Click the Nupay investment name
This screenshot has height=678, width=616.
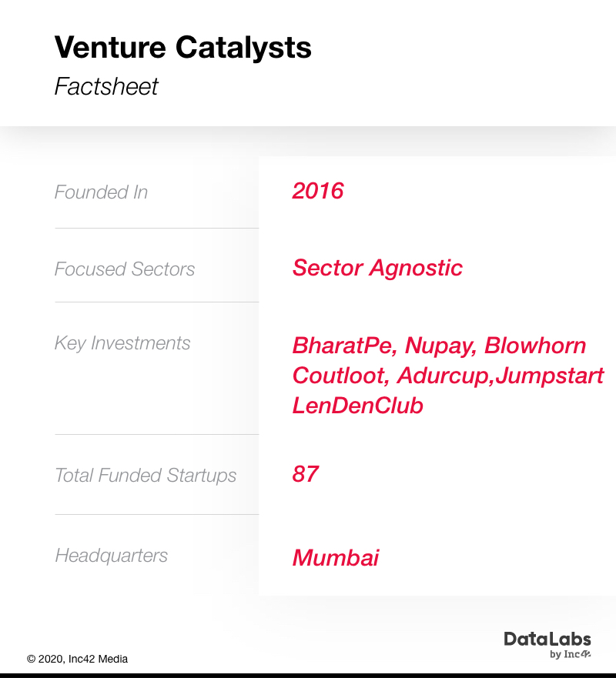[440, 346]
